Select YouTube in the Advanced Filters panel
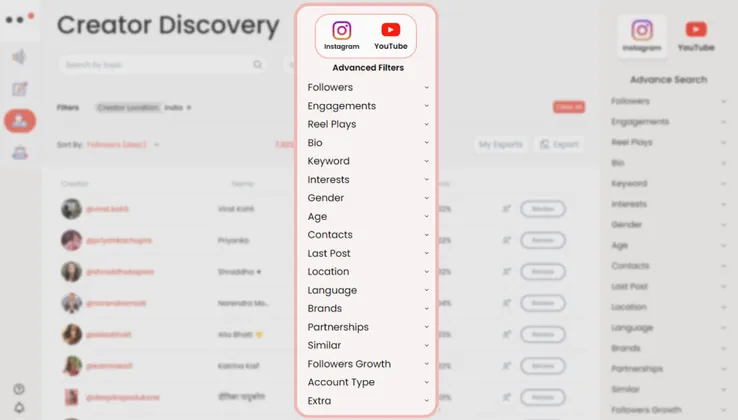This screenshot has width=738, height=420. coord(391,36)
